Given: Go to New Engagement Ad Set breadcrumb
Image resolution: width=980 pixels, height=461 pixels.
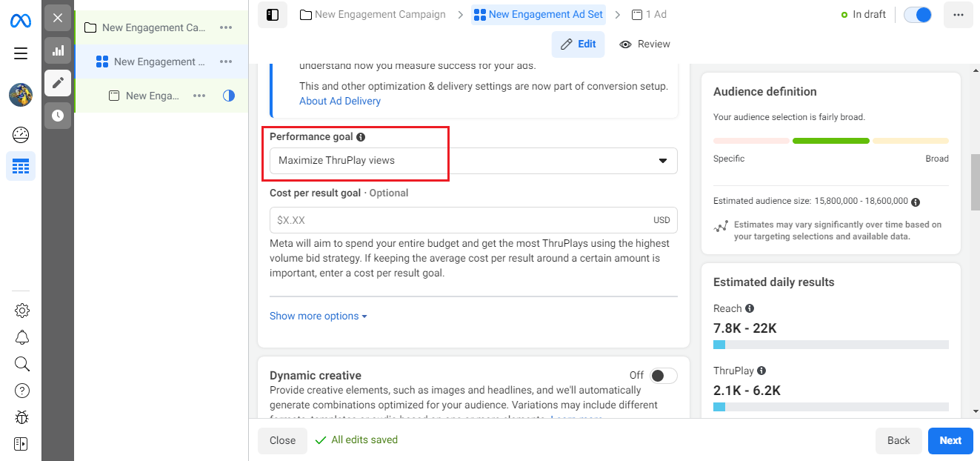Looking at the screenshot, I should pos(539,14).
